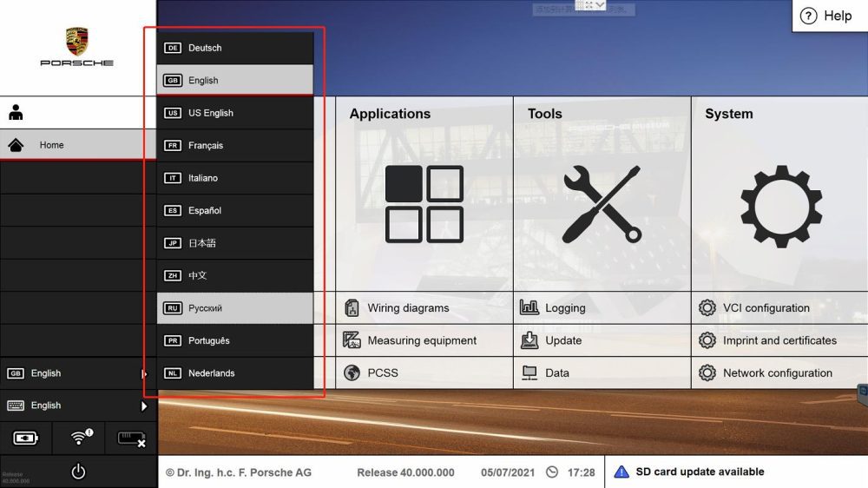The image size is (868, 488).
Task: Open Wiring diagrams
Action: (408, 308)
